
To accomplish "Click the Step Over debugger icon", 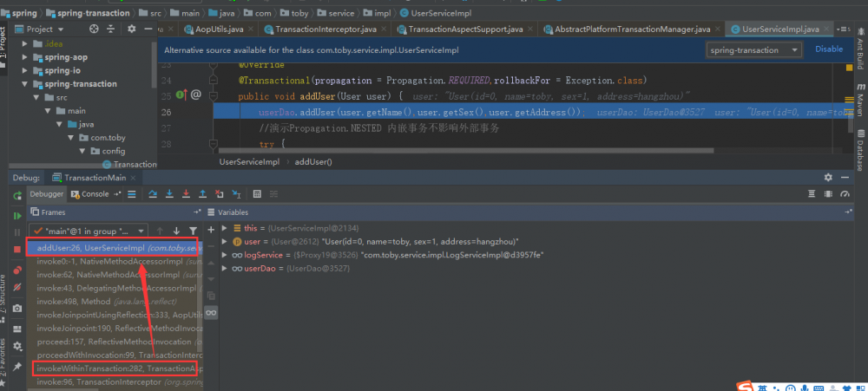I will tap(153, 194).
